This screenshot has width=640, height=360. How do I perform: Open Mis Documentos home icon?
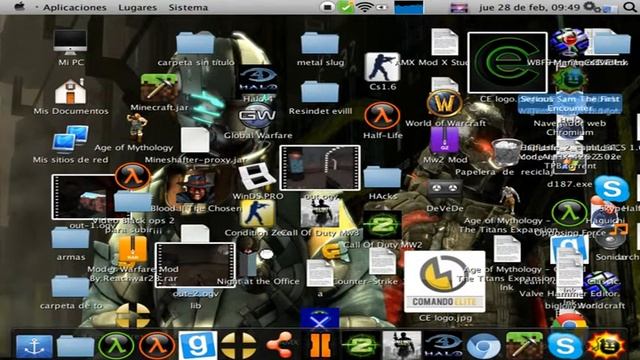click(x=70, y=91)
